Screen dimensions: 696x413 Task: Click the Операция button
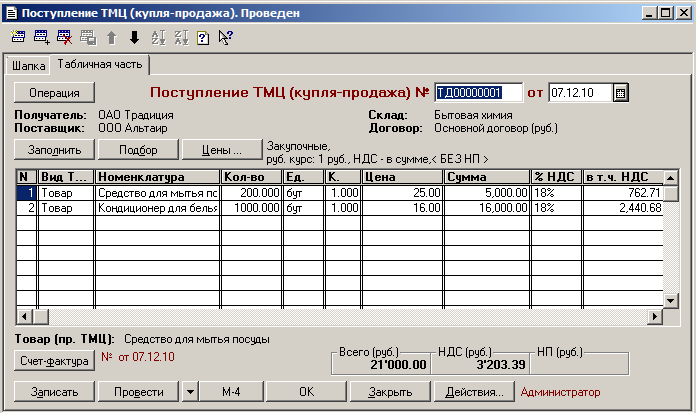point(54,93)
